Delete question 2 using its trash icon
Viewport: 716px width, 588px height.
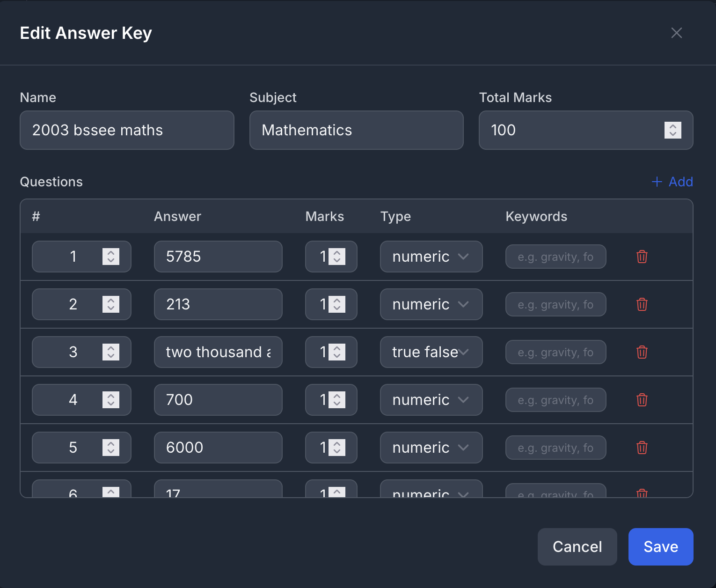[x=642, y=304]
